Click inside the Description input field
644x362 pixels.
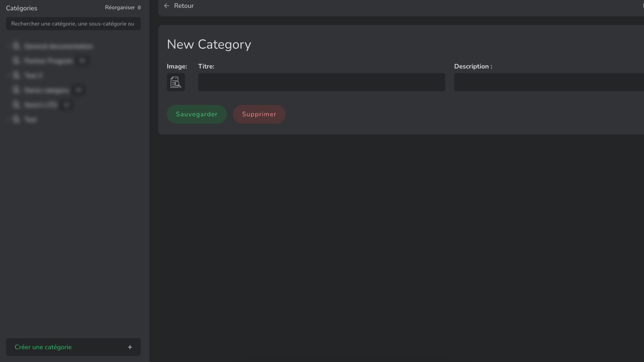[549, 82]
